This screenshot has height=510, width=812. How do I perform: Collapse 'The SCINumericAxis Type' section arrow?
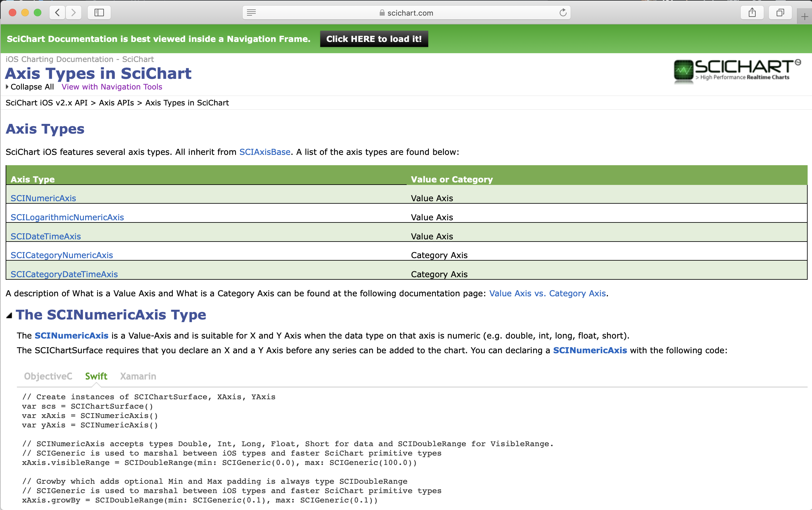click(x=9, y=315)
